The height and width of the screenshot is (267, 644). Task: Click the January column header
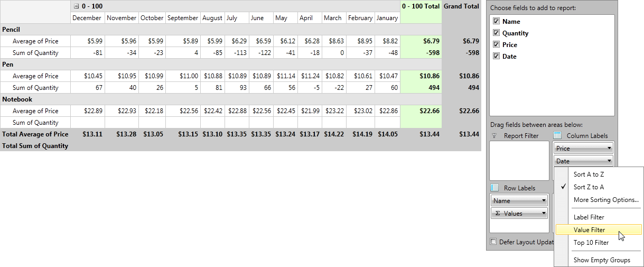(387, 18)
